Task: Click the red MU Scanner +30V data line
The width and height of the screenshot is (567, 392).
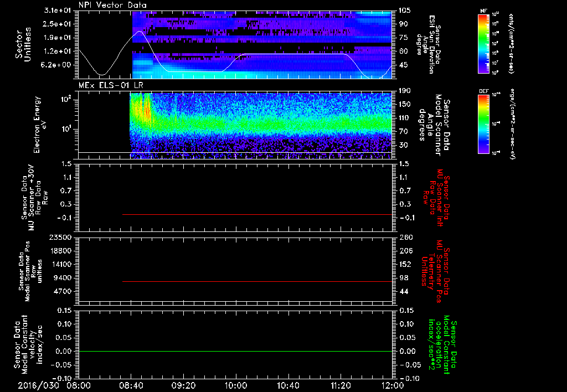Action: coord(257,214)
